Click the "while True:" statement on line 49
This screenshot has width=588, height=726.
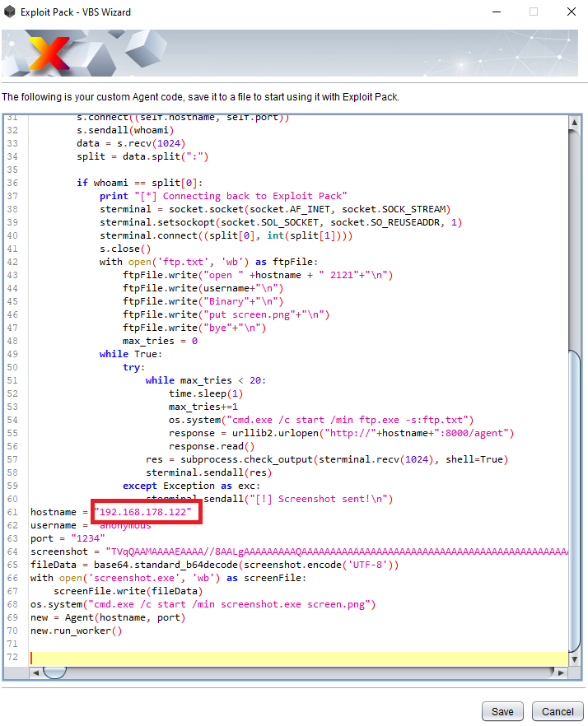pos(131,354)
